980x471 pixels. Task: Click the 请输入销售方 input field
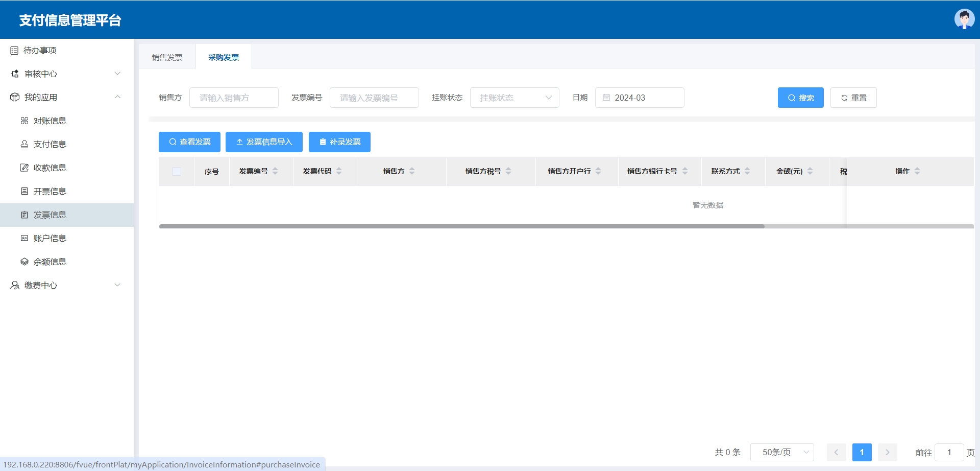click(x=234, y=98)
